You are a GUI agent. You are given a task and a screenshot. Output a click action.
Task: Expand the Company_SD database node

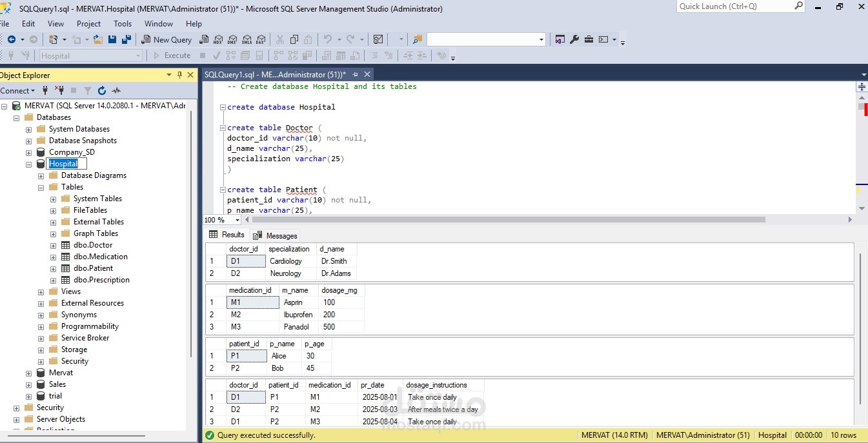click(28, 152)
